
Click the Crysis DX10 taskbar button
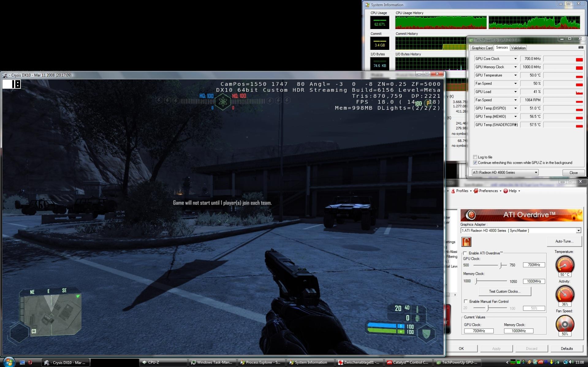(66, 362)
